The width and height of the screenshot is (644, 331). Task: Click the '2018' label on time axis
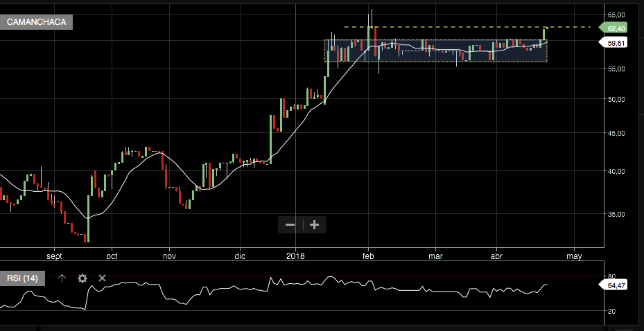click(295, 256)
